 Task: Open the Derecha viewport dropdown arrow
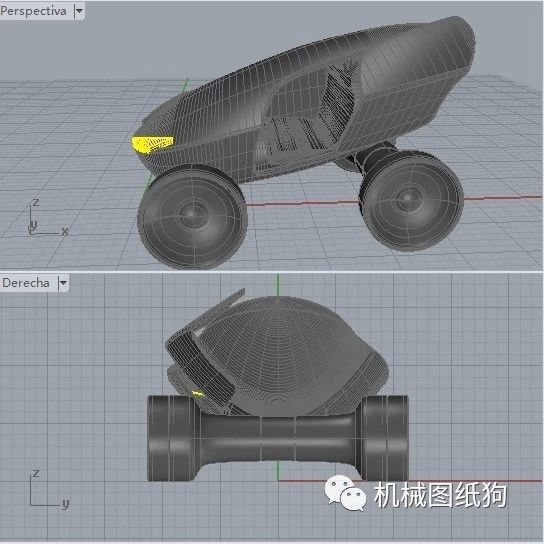(x=63, y=283)
